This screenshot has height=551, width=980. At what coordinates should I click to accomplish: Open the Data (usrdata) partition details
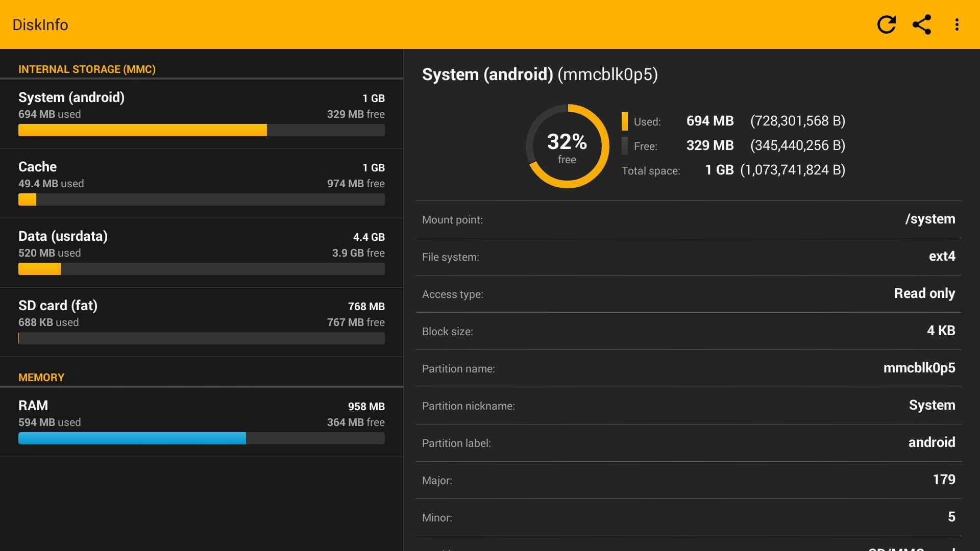pos(201,244)
